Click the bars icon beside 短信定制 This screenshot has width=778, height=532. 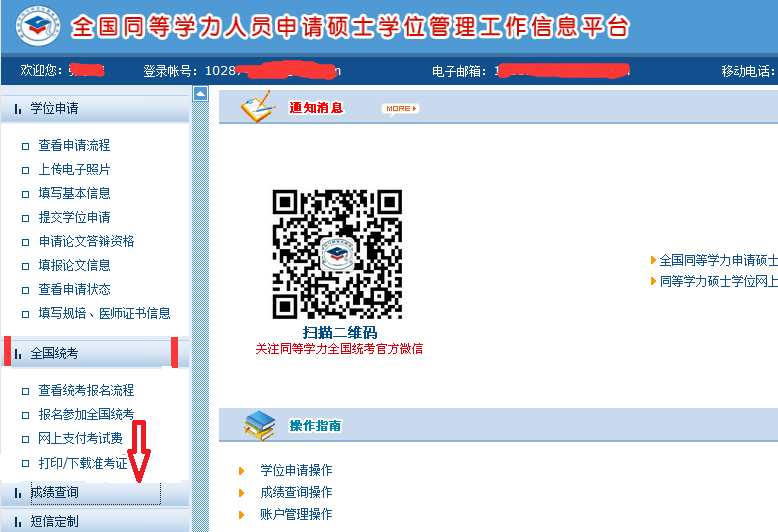click(x=18, y=522)
